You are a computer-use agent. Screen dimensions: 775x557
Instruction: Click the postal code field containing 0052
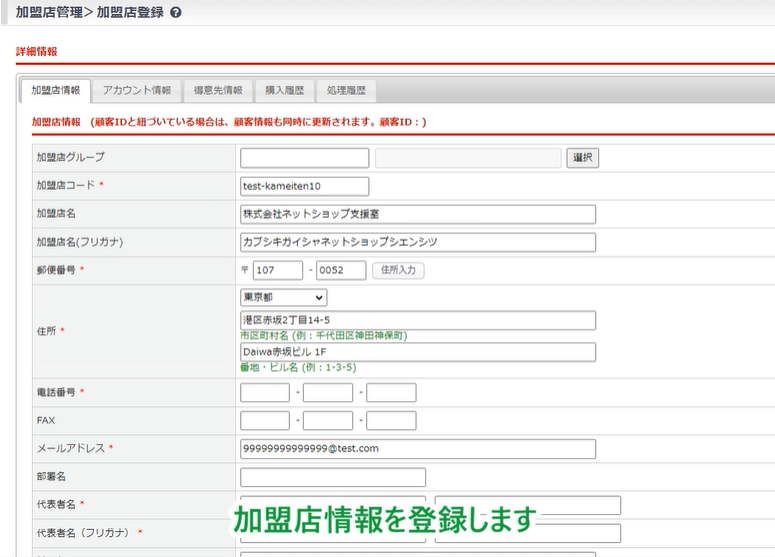341,270
